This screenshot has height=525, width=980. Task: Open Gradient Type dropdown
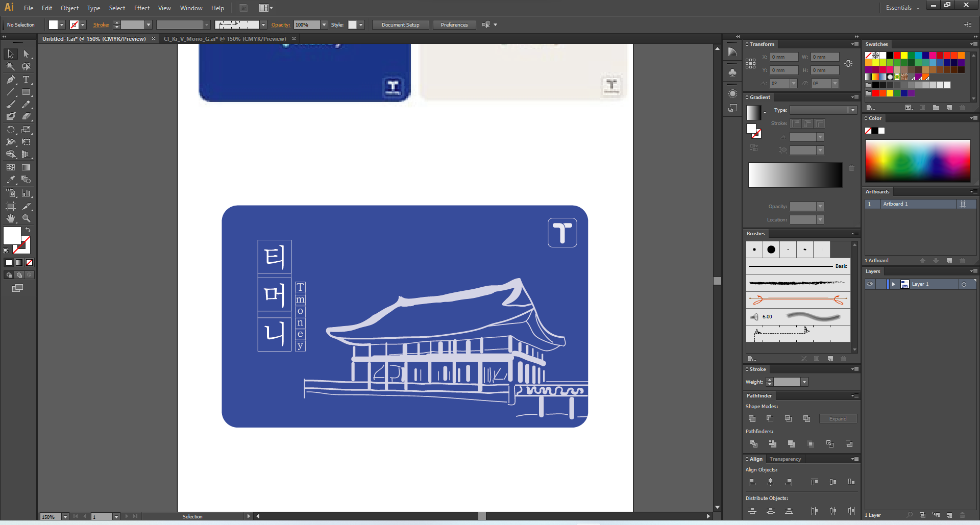tap(852, 110)
